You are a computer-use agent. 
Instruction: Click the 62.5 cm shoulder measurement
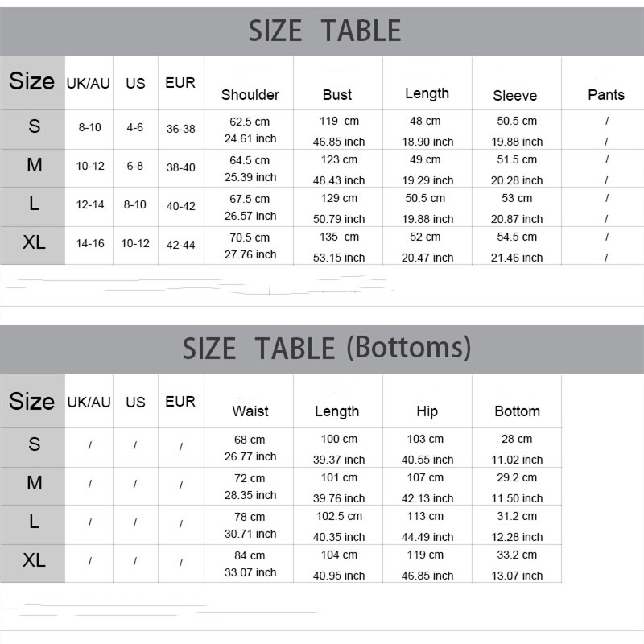click(250, 122)
